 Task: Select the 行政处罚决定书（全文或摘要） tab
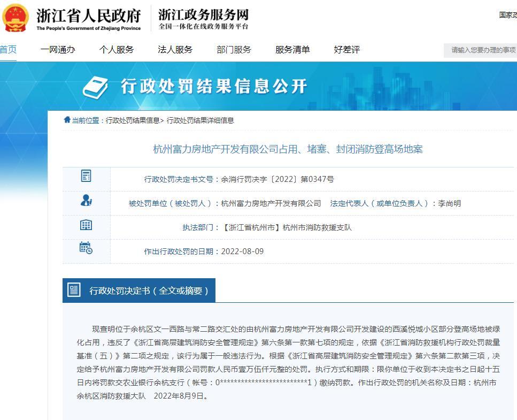tap(139, 291)
